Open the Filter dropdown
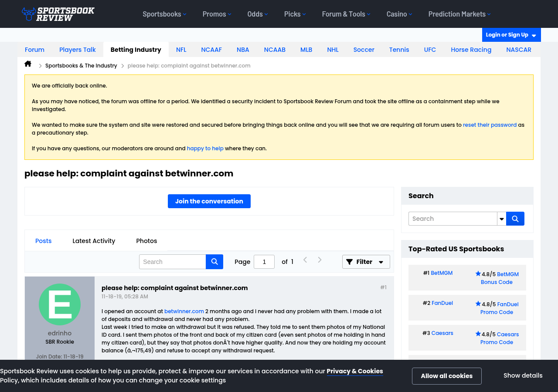 (x=366, y=262)
